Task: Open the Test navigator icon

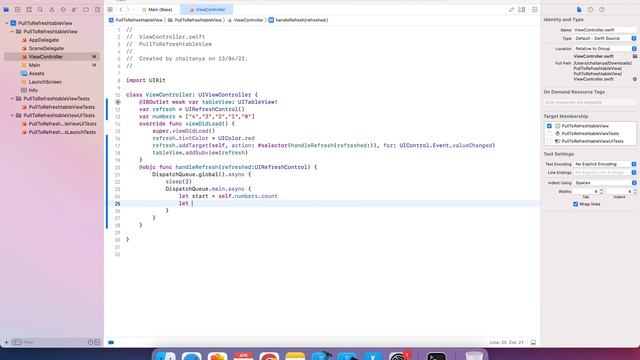Action: pos(63,9)
